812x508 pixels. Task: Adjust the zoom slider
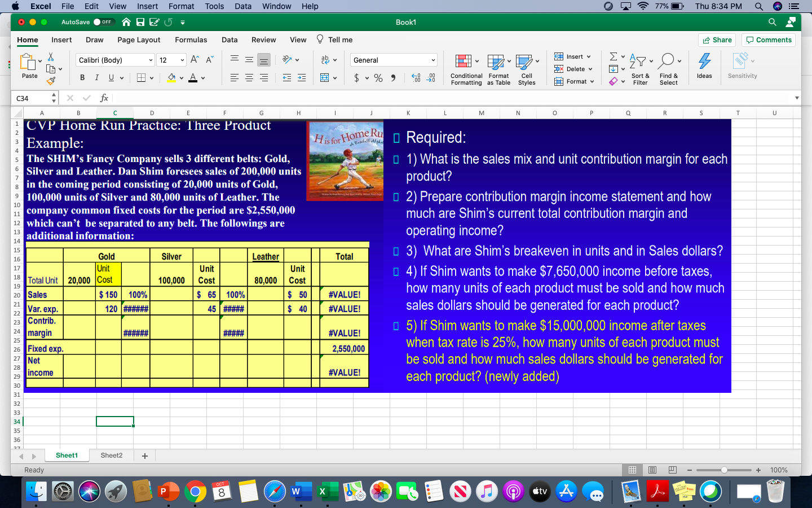[725, 470]
